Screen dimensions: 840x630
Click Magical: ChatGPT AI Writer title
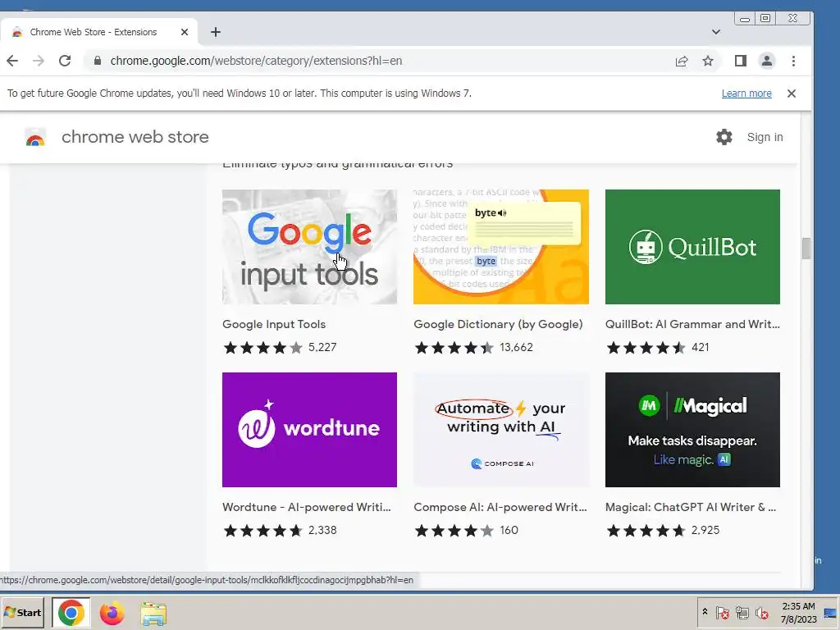pos(691,507)
